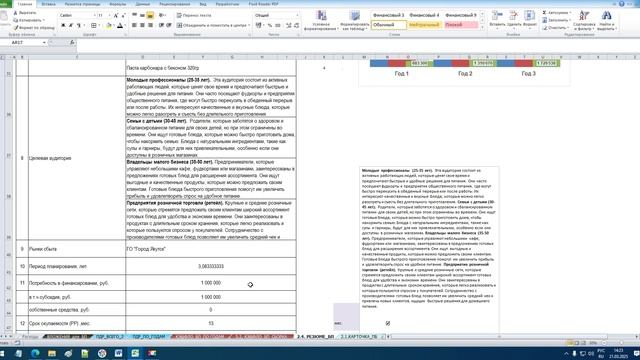The image size is (640, 360).
Task: Click the cell Borders icon
Action: (93, 25)
